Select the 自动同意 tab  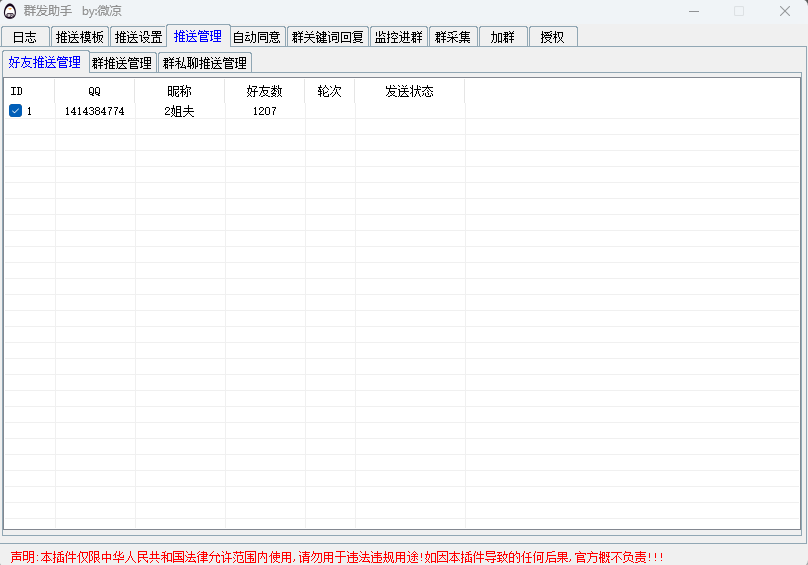click(257, 37)
